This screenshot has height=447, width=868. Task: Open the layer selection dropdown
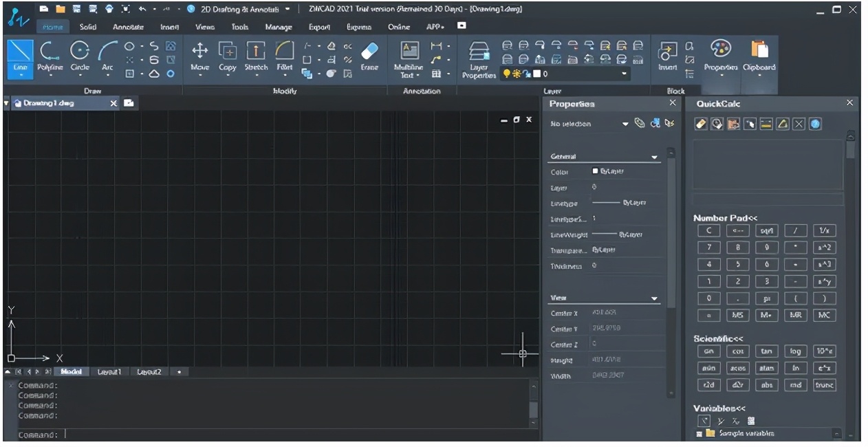pyautogui.click(x=625, y=74)
